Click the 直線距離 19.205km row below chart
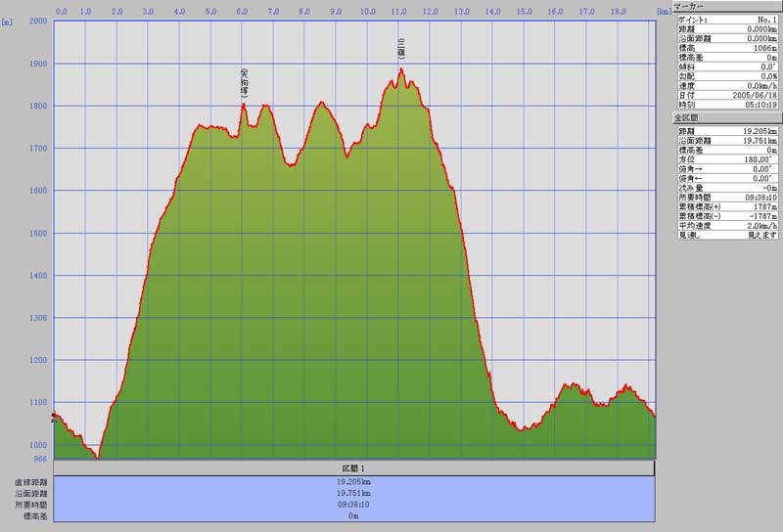The width and height of the screenshot is (783, 532). click(x=353, y=482)
